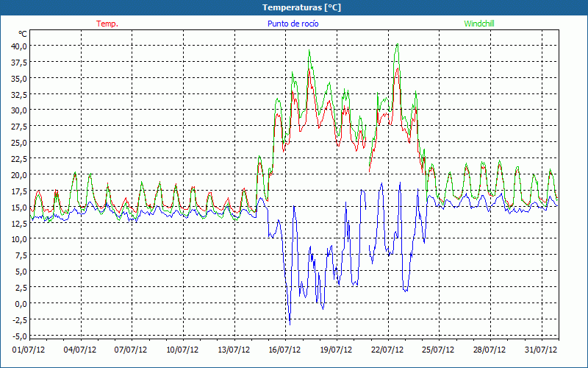Click the Temperaturas [°C] title bar
The width and height of the screenshot is (588, 368).
point(294,7)
